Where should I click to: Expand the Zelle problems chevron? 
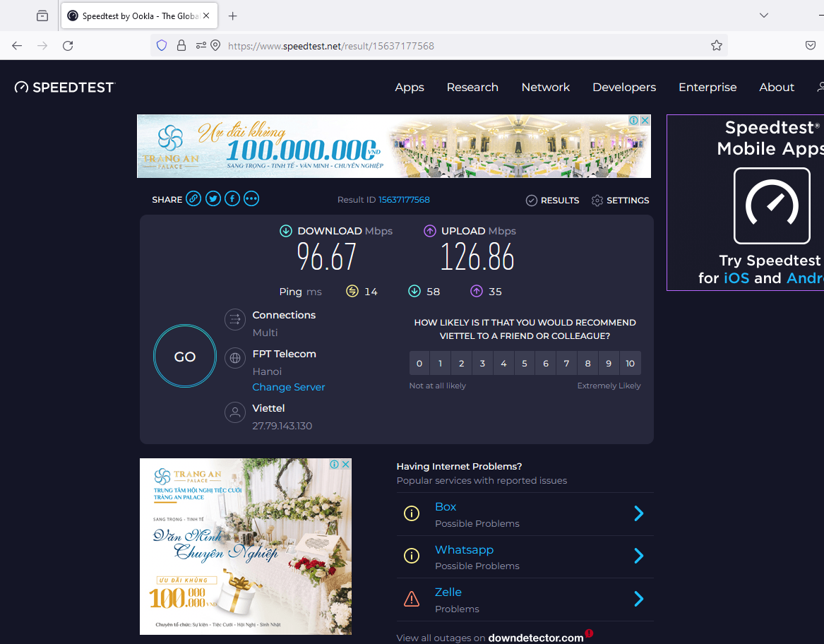pyautogui.click(x=638, y=600)
